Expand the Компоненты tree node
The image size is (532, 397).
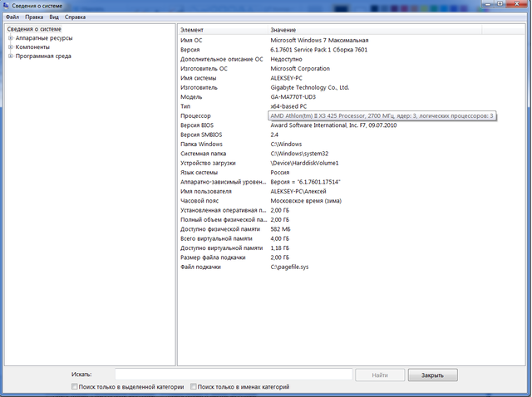10,47
